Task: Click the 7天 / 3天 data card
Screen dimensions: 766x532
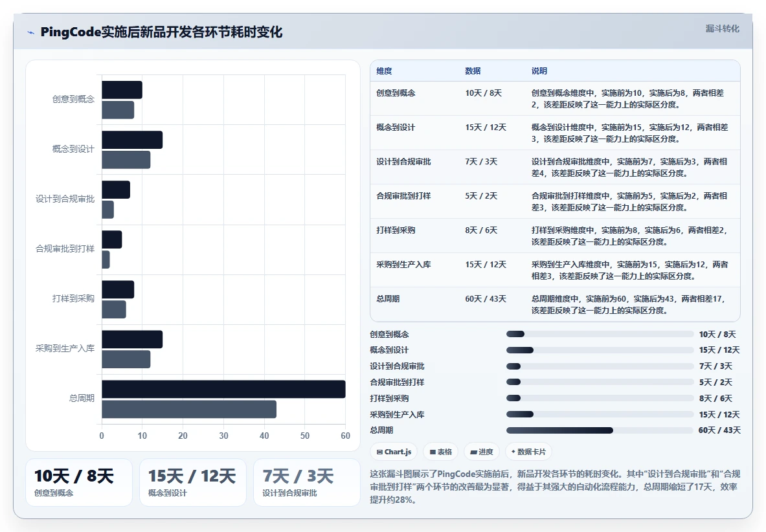Action: pos(307,482)
